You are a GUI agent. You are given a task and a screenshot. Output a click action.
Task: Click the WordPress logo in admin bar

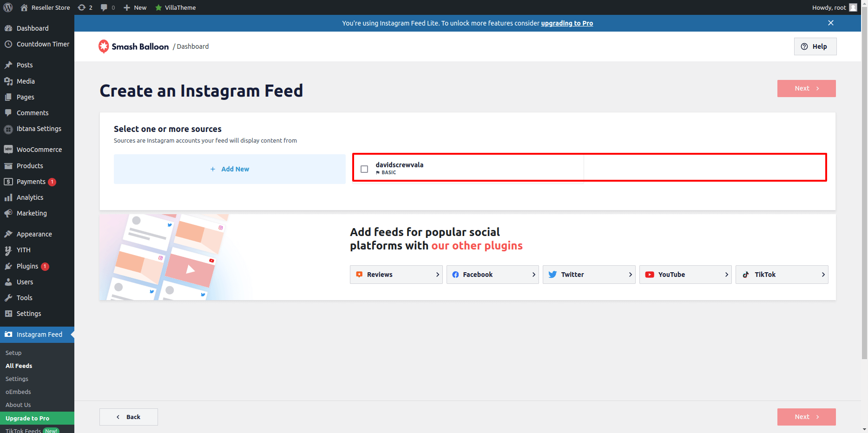[x=8, y=7]
